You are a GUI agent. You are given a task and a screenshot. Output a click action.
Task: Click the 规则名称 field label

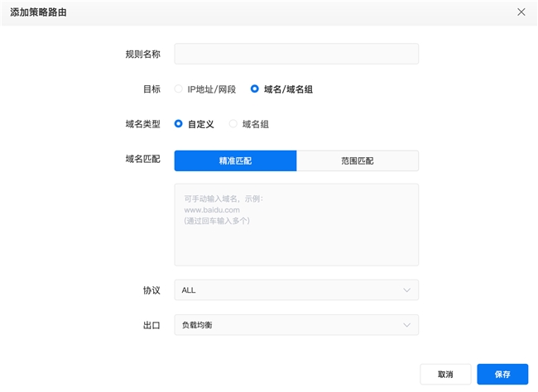pyautogui.click(x=142, y=55)
